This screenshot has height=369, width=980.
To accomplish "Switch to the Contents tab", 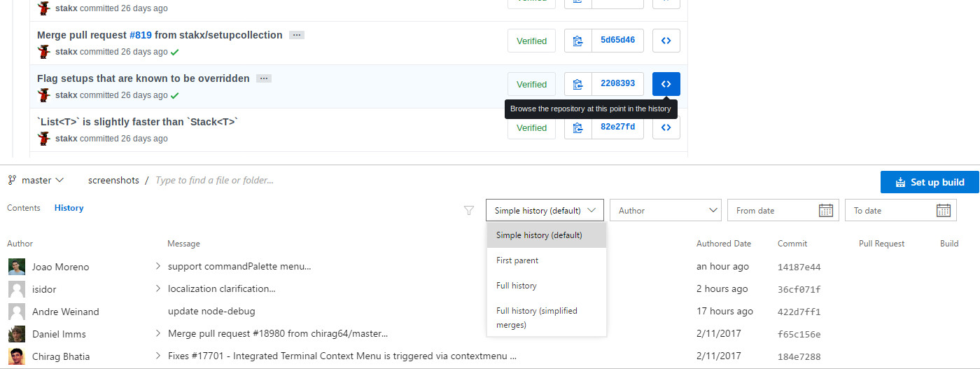I will (x=24, y=208).
